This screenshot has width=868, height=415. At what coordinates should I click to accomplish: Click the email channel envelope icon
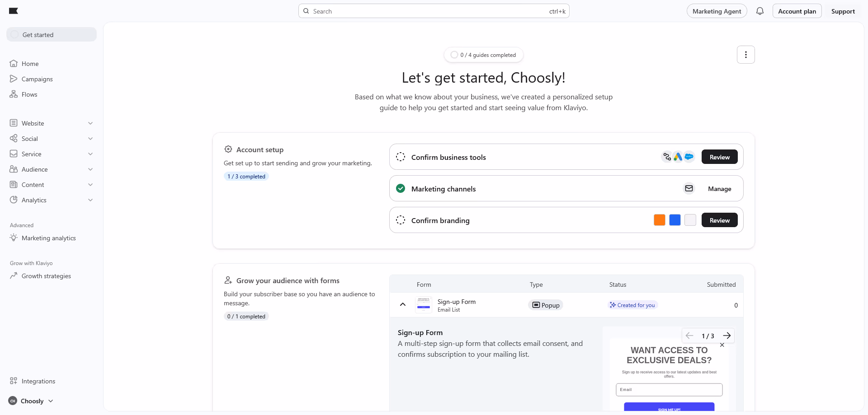[x=689, y=188]
